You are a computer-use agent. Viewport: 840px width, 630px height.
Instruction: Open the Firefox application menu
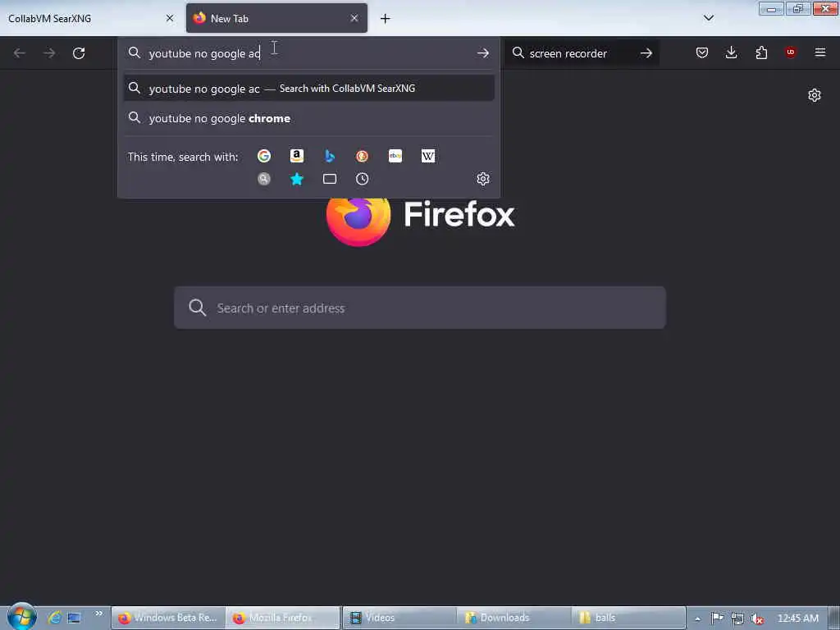pyautogui.click(x=820, y=52)
